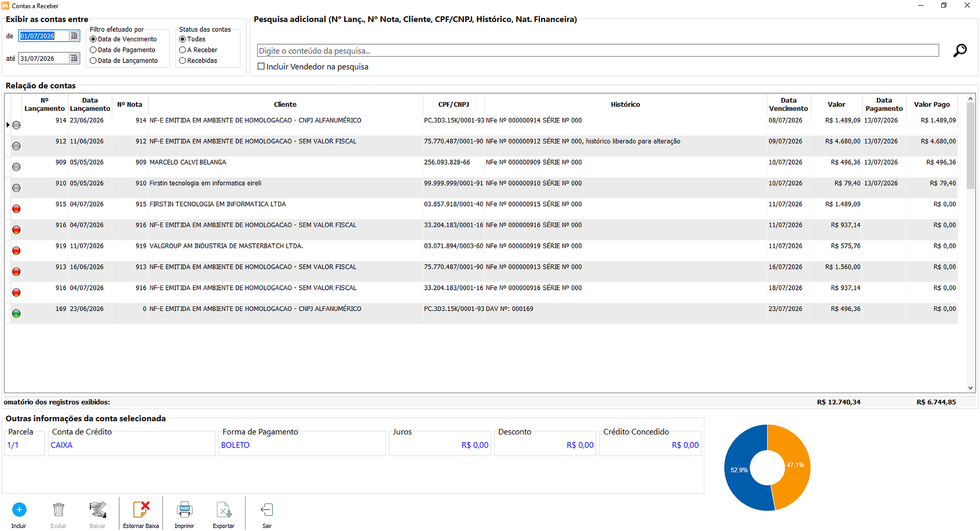Click the grid scrollbar up arrow
The image size is (980, 531).
click(970, 99)
